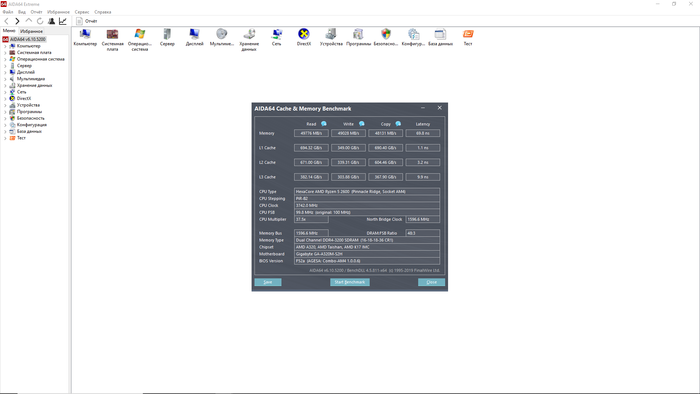Click the Read info icon in benchmark

click(x=324, y=124)
